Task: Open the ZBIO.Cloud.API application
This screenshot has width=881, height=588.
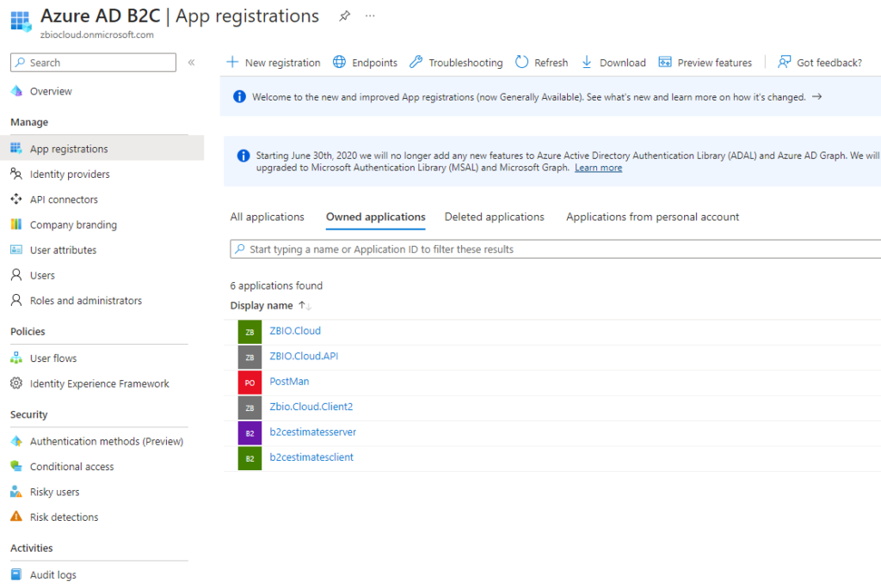Action: click(x=304, y=356)
